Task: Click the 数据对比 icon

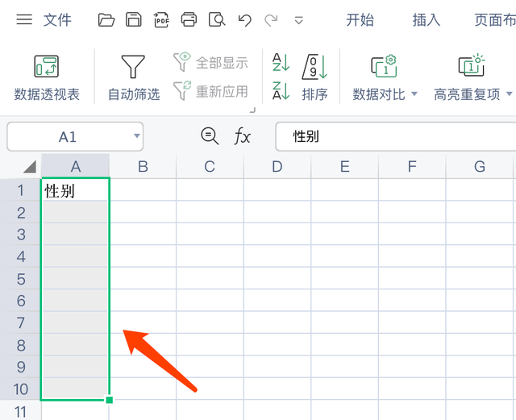Action: click(384, 66)
